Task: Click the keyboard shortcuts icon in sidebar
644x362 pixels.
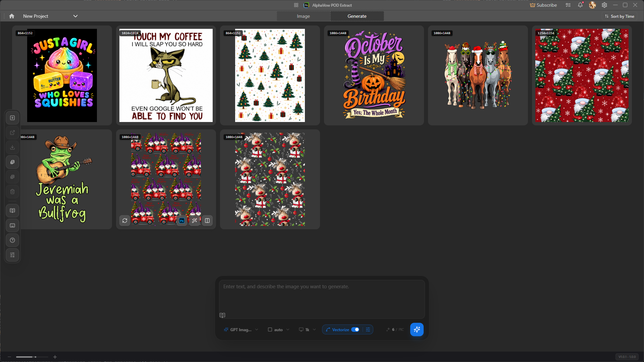Action: coord(12,226)
